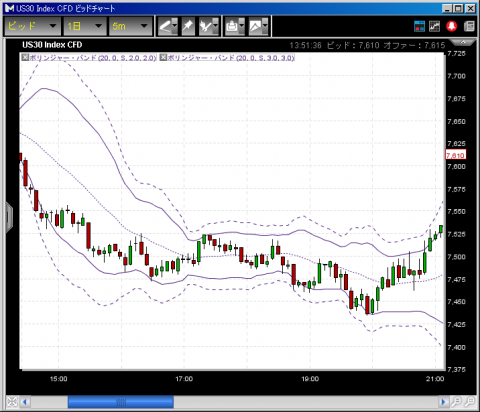Click the window title bar app icon
This screenshot has height=412, width=480.
10,8
